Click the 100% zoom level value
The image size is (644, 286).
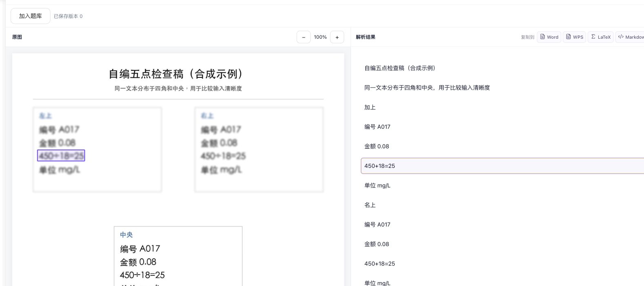(x=320, y=37)
